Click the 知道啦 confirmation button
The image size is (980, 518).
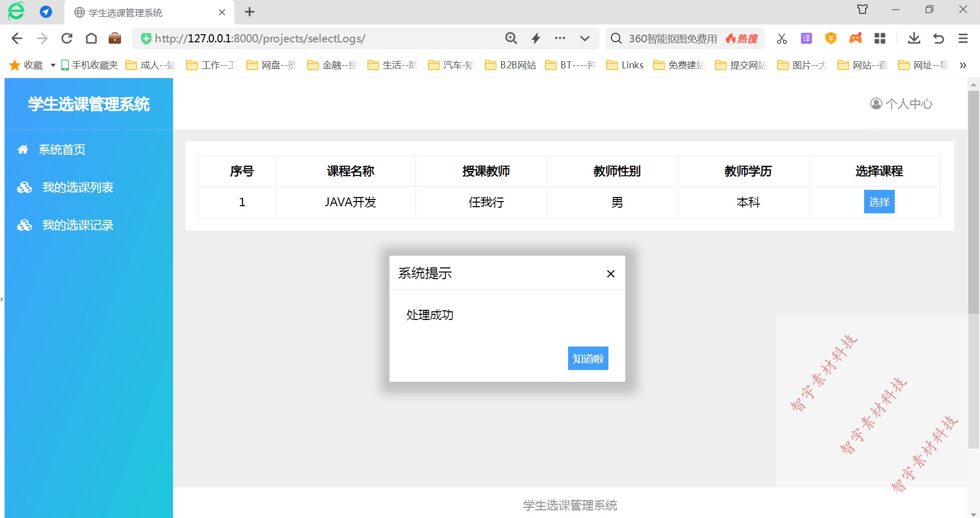click(x=587, y=358)
